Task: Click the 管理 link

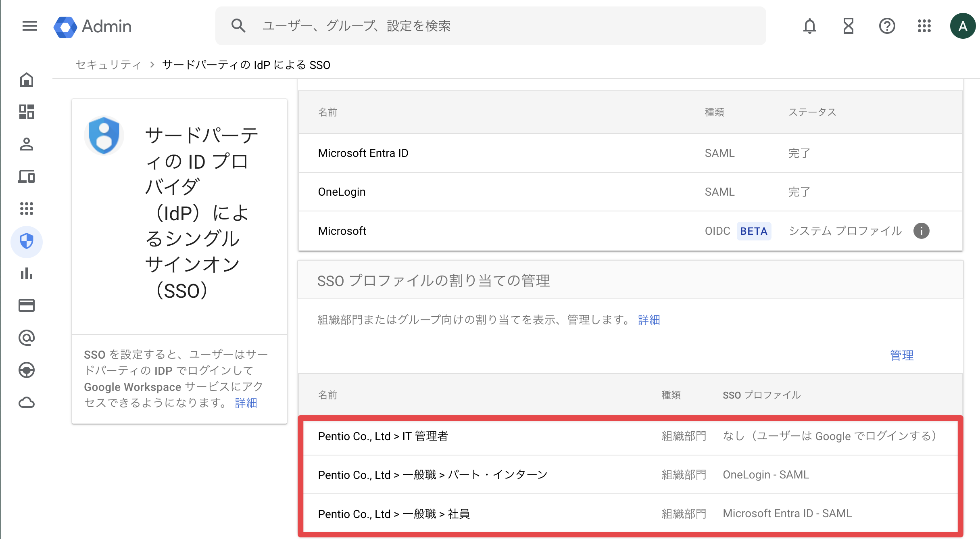Action: point(902,355)
